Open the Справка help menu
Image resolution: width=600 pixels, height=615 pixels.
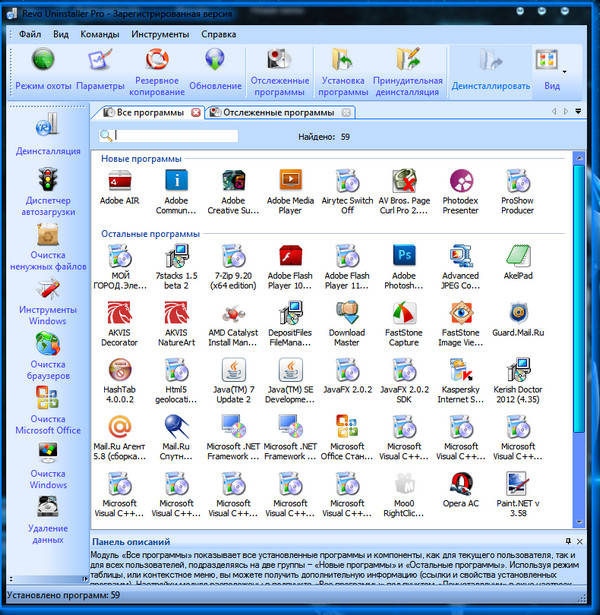pos(218,35)
